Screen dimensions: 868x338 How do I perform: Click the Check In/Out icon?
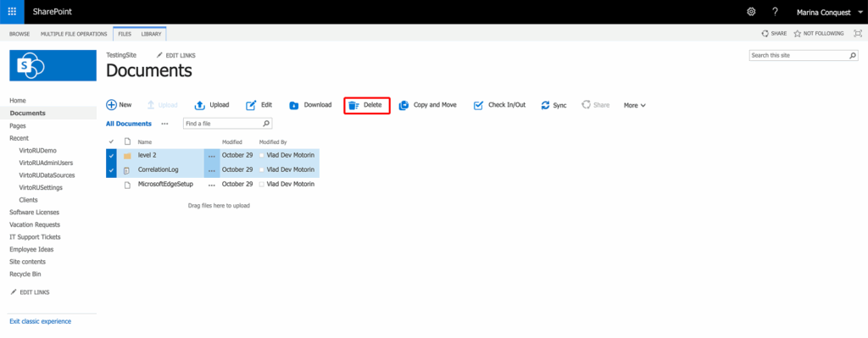pyautogui.click(x=479, y=105)
